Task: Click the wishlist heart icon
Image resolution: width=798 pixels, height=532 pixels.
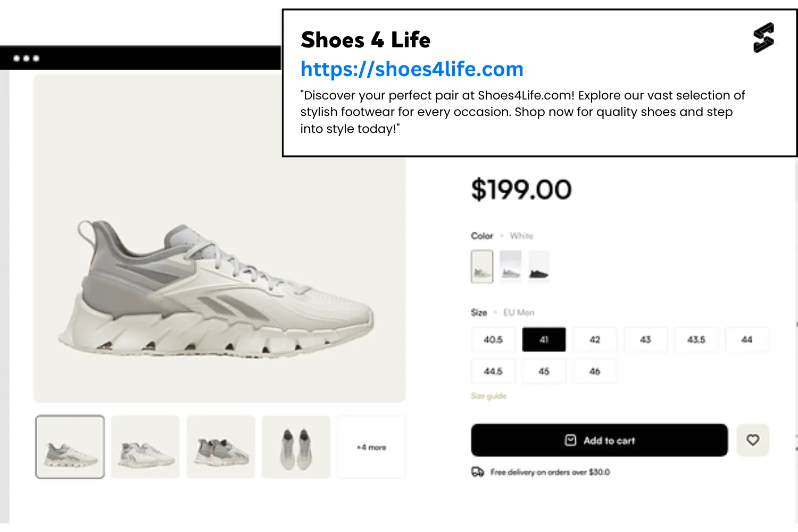Action: pos(752,440)
